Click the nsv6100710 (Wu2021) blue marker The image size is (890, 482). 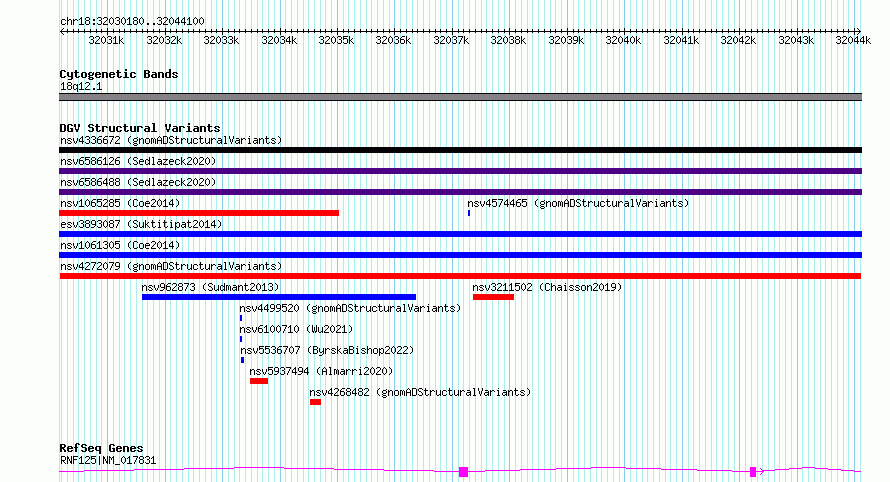coord(241,339)
